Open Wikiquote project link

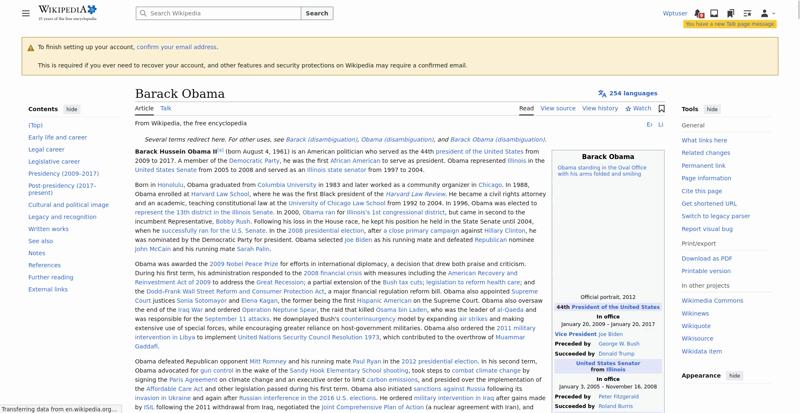[x=696, y=326]
